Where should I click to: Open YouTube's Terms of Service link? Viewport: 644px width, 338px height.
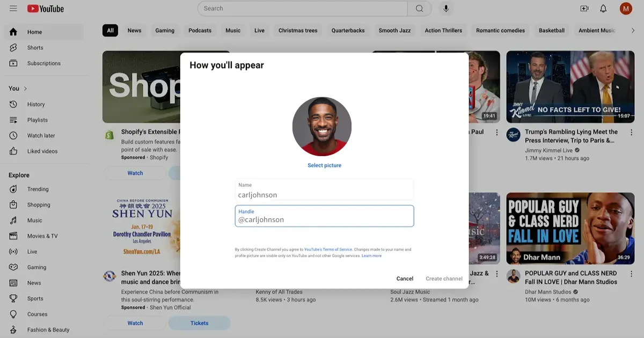pyautogui.click(x=328, y=249)
